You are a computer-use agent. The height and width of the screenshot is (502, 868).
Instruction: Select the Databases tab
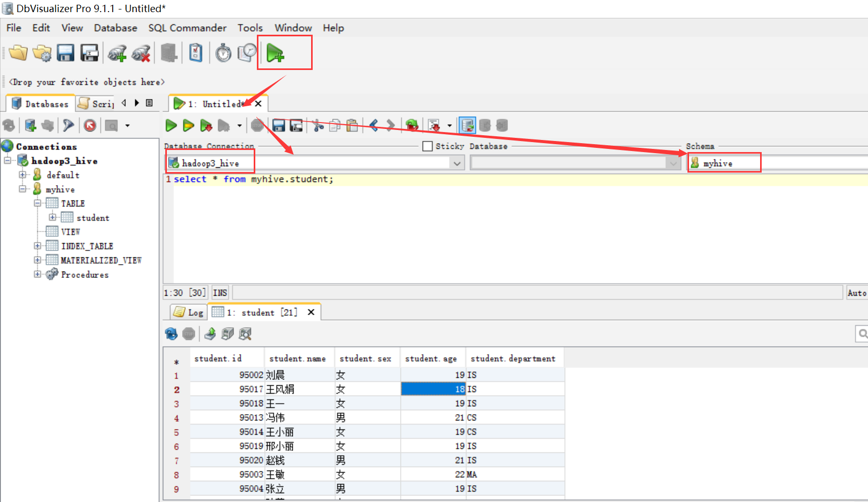coord(40,104)
